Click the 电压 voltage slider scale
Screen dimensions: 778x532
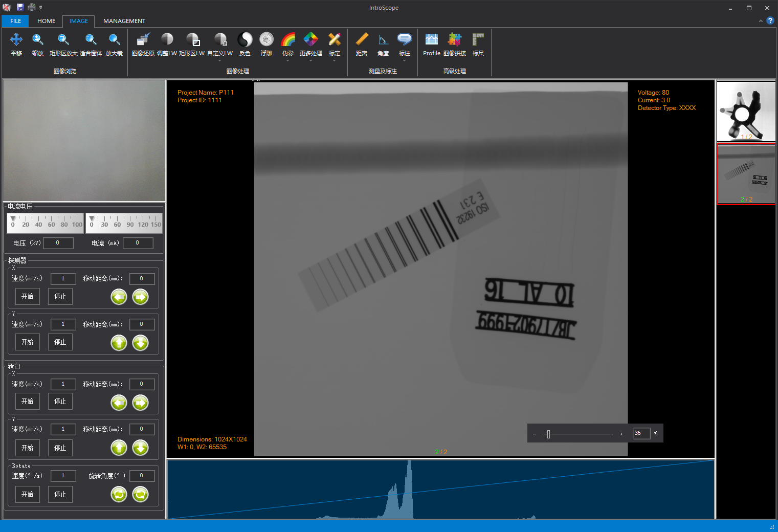46,223
